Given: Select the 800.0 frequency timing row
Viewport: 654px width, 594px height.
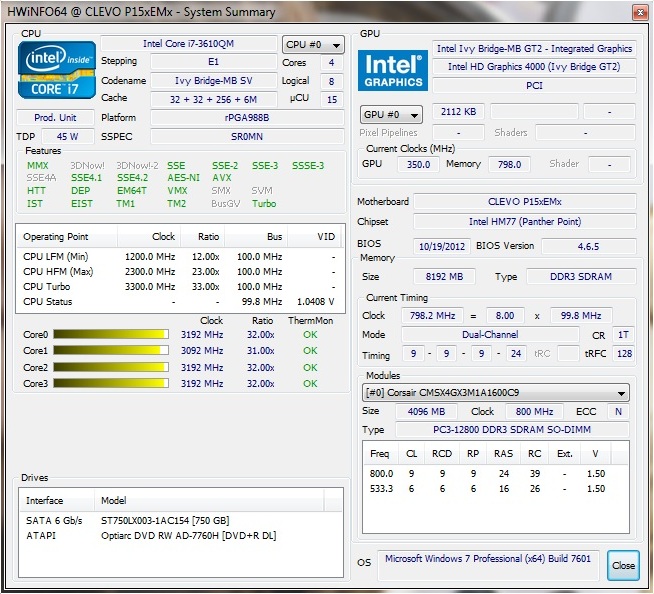Looking at the screenshot, I should coord(496,473).
